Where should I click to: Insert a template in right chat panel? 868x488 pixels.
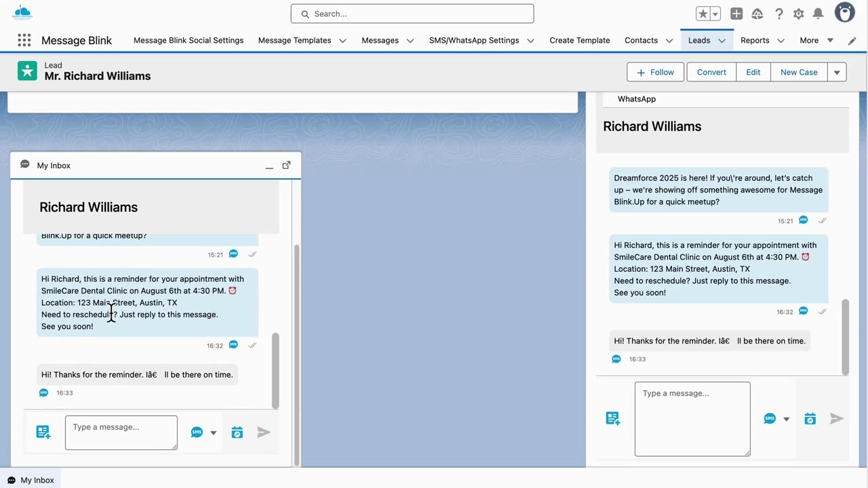[613, 419]
